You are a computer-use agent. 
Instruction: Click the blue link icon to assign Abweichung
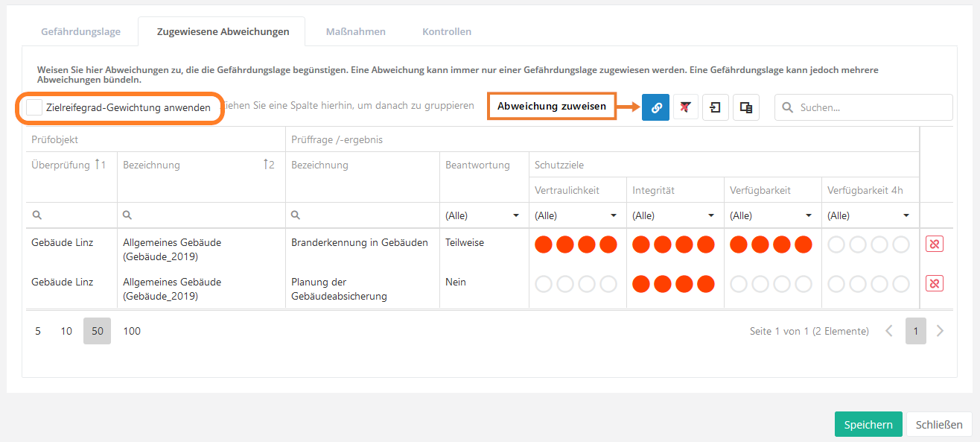(655, 107)
